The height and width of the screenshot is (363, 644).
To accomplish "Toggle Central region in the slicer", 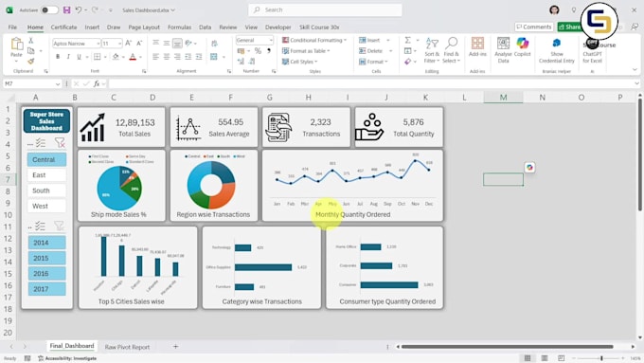I will point(46,159).
